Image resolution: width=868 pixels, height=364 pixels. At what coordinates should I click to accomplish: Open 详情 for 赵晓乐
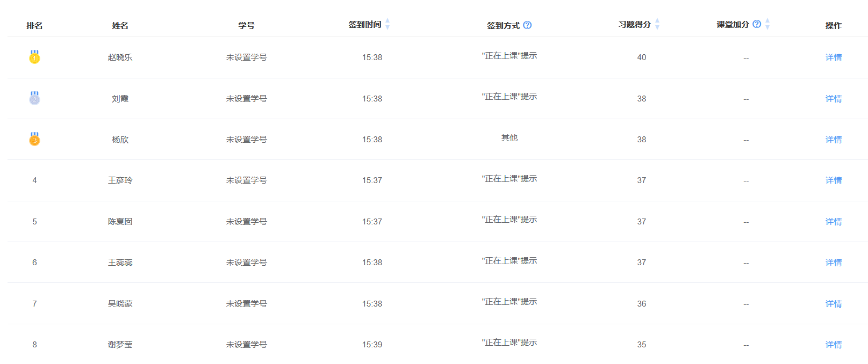[833, 57]
